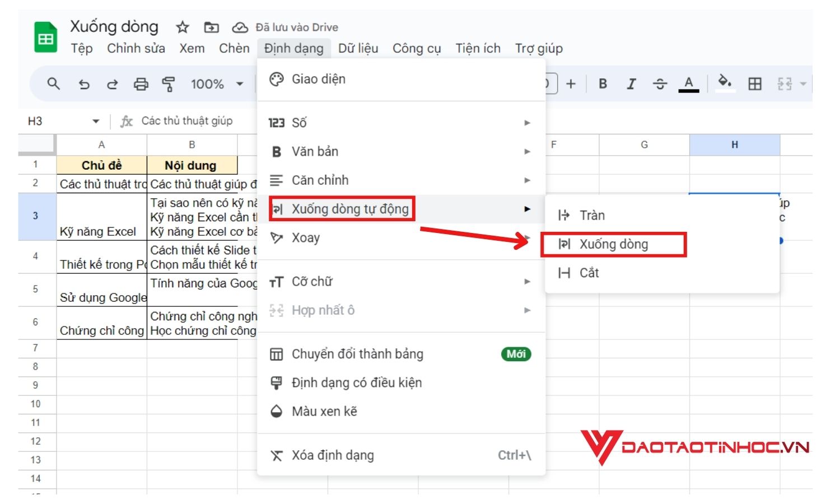Click the print icon
Screen dimensions: 840x504
(139, 84)
